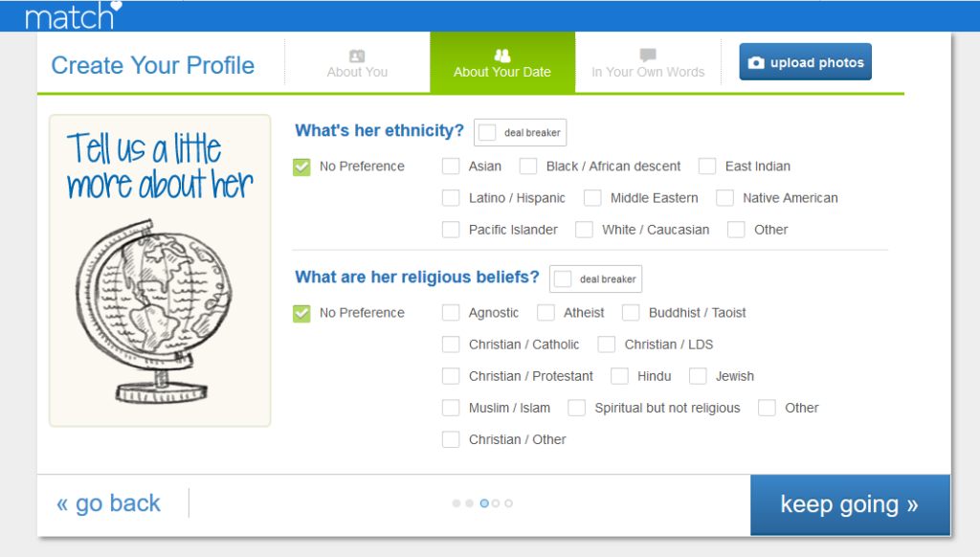Click the go back link
Viewport: 980px width, 557px height.
pos(107,503)
